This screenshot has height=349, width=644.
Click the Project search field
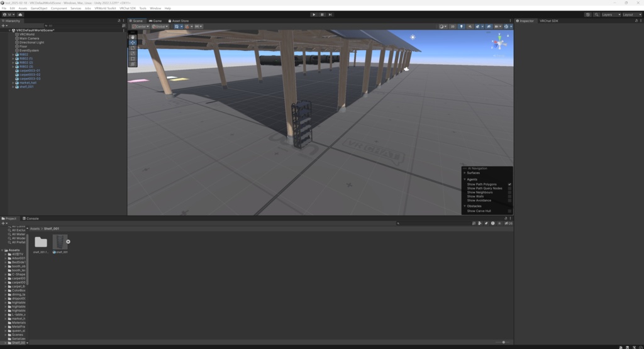click(x=433, y=223)
